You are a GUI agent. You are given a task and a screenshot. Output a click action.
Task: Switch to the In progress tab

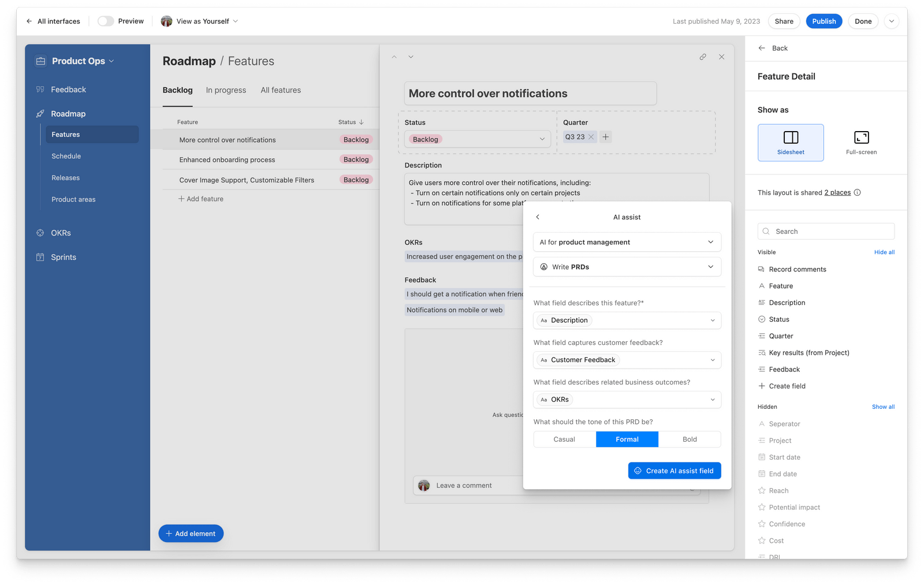point(226,90)
